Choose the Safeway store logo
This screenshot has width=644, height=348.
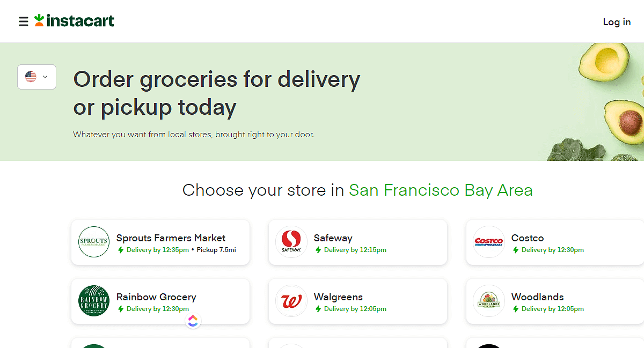point(291,242)
